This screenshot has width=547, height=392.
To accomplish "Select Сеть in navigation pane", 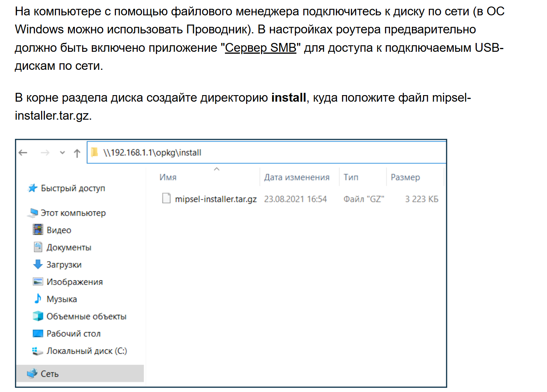I will pyautogui.click(x=50, y=374).
